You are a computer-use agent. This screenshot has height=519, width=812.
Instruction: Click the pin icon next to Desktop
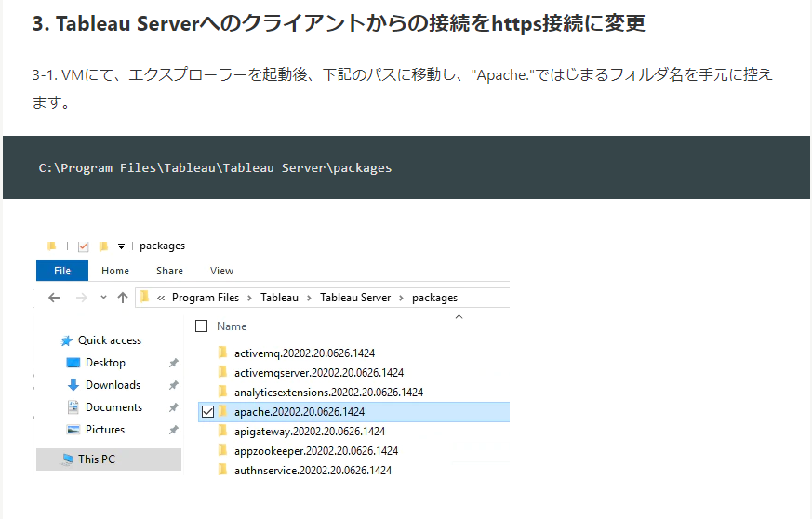[x=174, y=363]
